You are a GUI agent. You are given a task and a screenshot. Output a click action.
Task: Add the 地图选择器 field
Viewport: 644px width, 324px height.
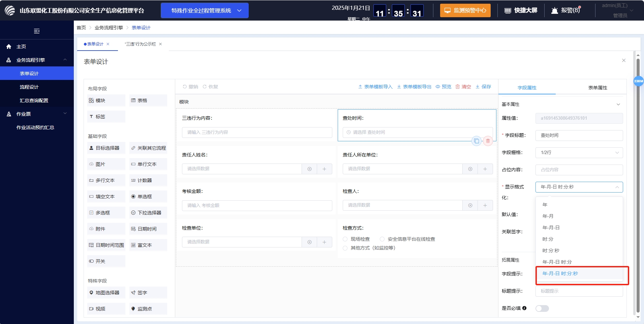[x=106, y=293]
